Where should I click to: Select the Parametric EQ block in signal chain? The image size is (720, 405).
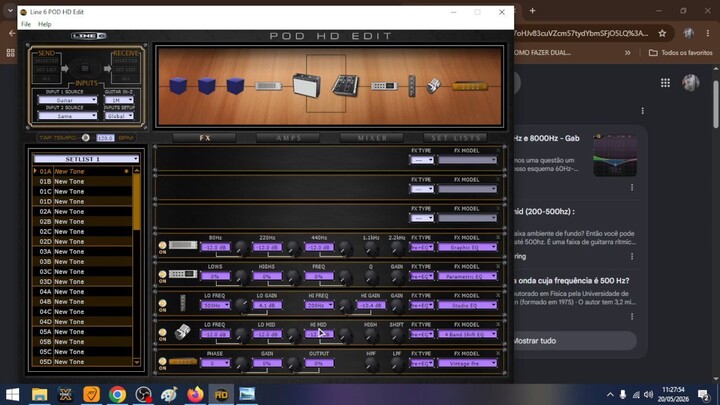pos(384,86)
